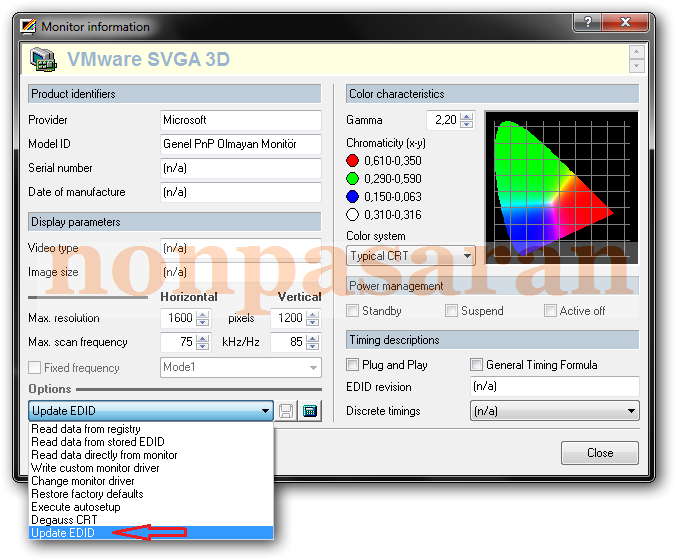Image resolution: width=676 pixels, height=560 pixels.
Task: Click the help question mark button
Action: click(x=587, y=22)
